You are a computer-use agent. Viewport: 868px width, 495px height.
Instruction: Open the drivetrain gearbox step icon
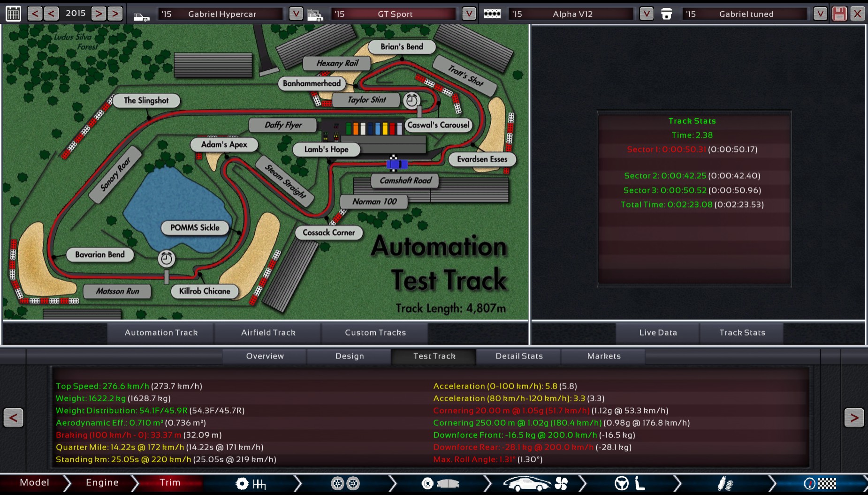click(x=251, y=484)
